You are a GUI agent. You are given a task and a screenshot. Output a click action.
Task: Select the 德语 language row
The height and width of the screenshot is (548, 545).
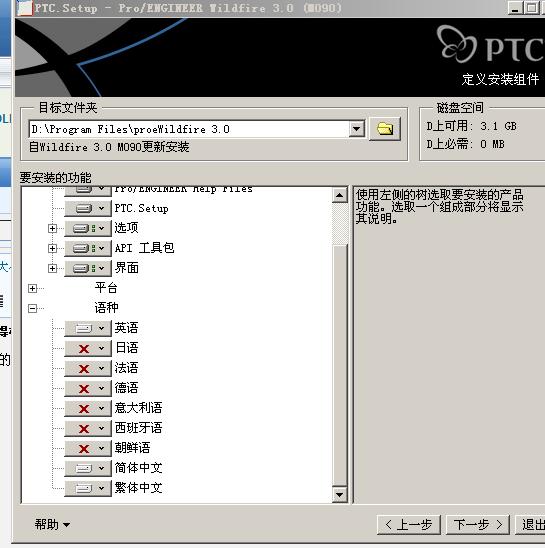coord(126,388)
